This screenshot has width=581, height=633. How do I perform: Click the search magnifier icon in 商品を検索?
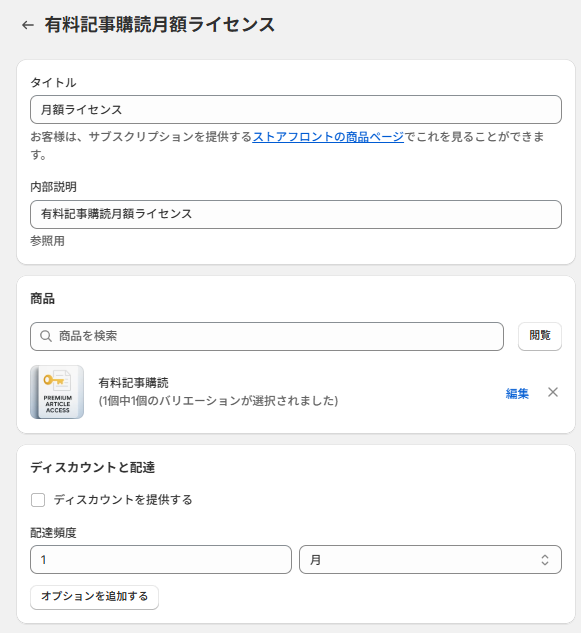click(x=46, y=336)
